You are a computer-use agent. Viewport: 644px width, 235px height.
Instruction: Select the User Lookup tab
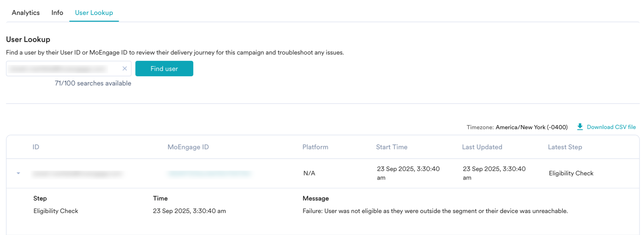click(94, 13)
